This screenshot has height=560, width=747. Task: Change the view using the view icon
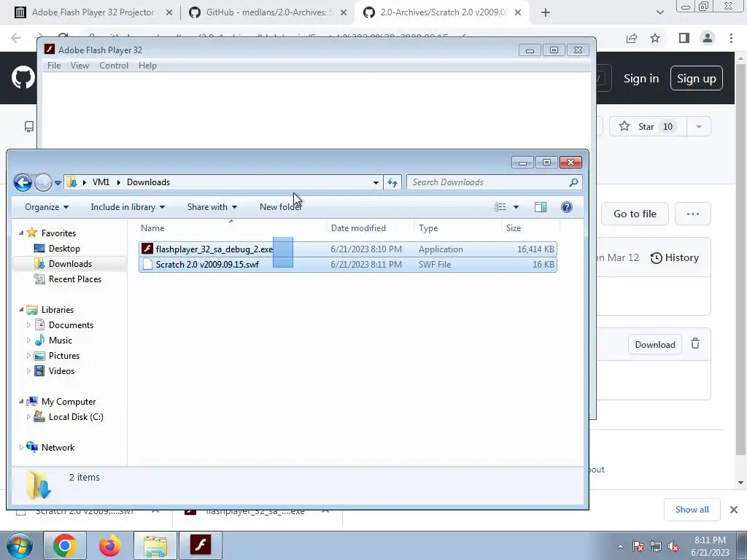click(x=500, y=207)
